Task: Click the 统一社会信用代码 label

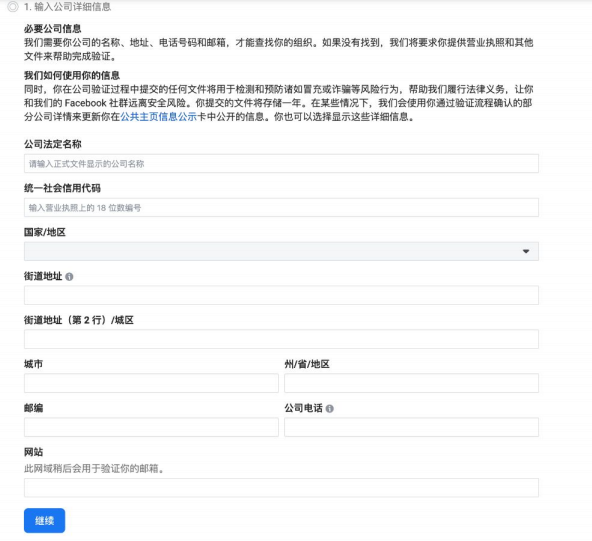Action: 62,188
